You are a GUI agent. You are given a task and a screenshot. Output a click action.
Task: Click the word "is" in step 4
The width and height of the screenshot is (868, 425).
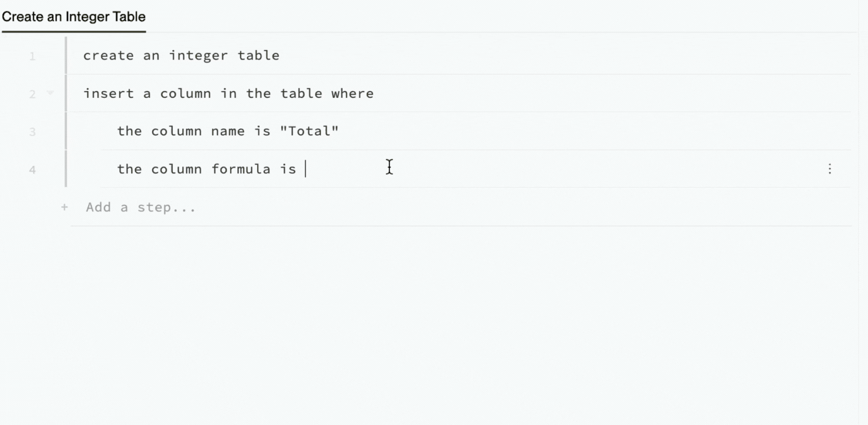click(x=288, y=169)
